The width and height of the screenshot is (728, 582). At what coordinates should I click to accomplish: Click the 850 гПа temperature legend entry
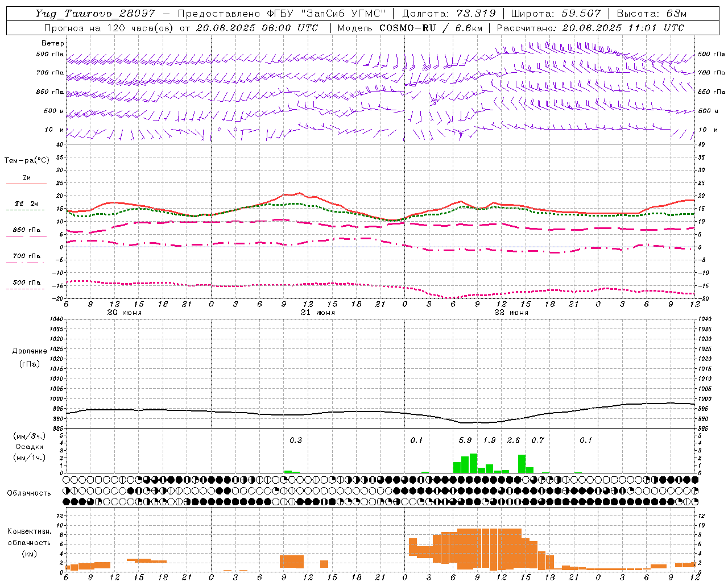point(26,232)
